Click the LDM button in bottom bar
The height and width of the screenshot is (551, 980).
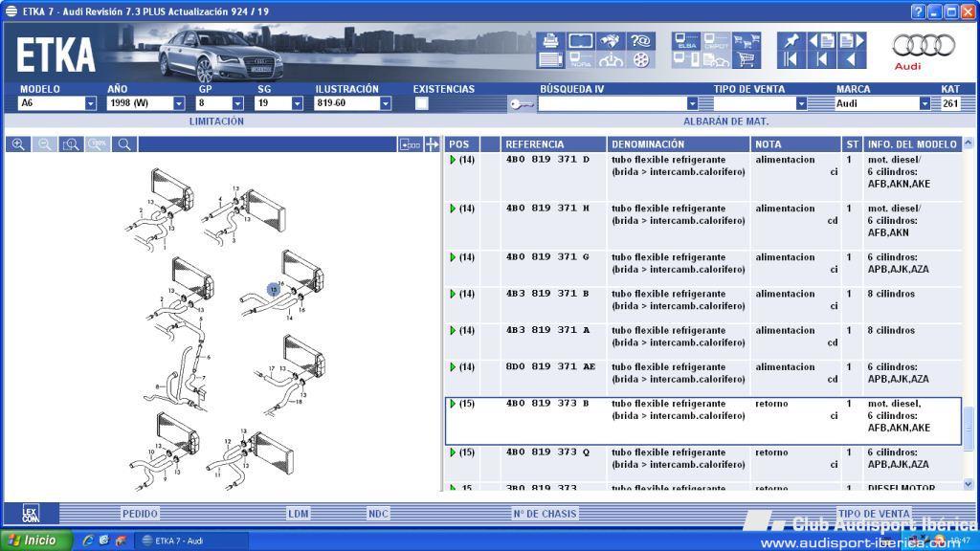(299, 514)
